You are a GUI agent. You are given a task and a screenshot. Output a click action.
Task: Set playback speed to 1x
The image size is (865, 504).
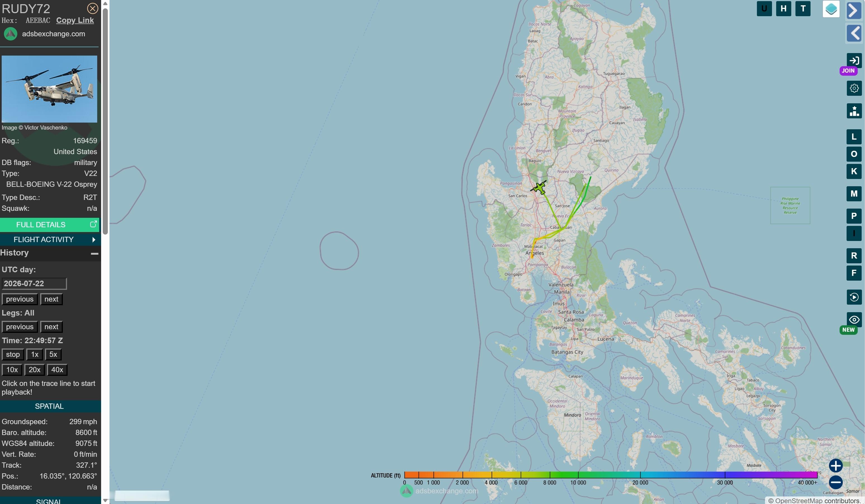click(35, 354)
